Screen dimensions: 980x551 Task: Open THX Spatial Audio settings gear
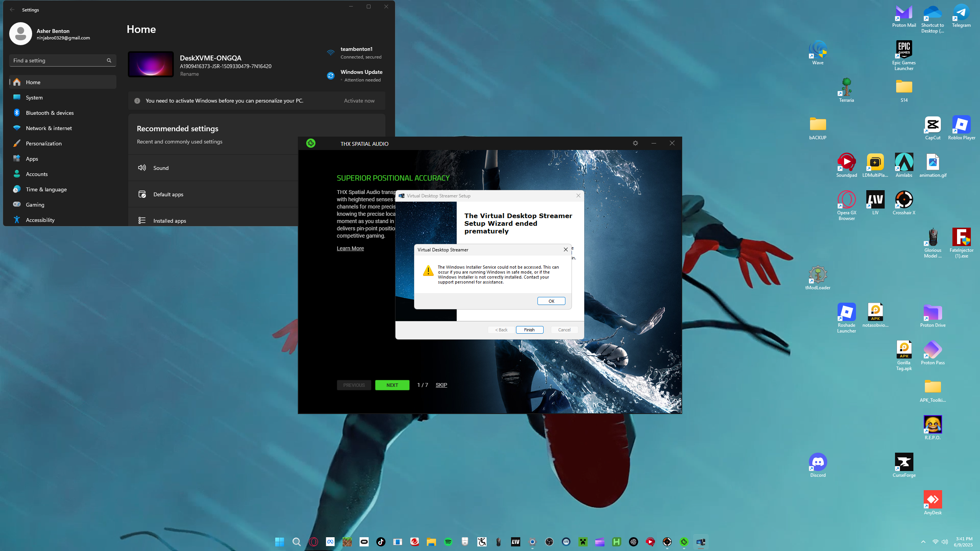(x=635, y=143)
